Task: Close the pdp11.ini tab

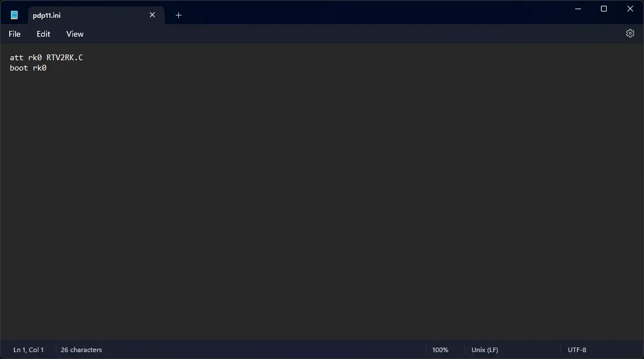Action: [153, 15]
